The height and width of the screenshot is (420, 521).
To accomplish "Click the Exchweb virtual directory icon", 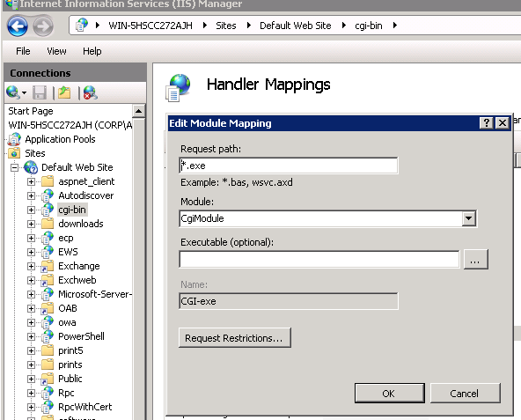I will point(48,280).
